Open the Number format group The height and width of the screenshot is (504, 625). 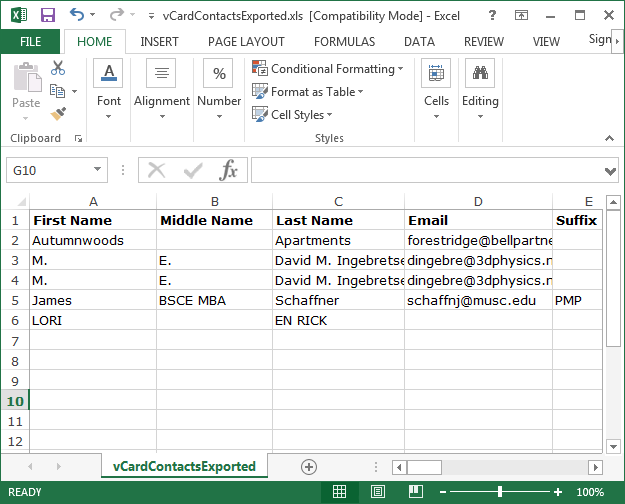tap(219, 89)
